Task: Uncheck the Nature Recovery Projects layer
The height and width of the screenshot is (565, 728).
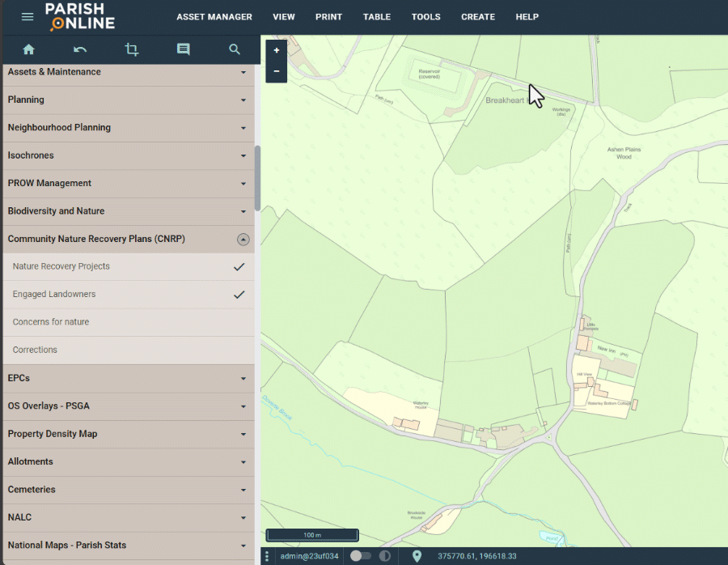Action: (x=239, y=266)
